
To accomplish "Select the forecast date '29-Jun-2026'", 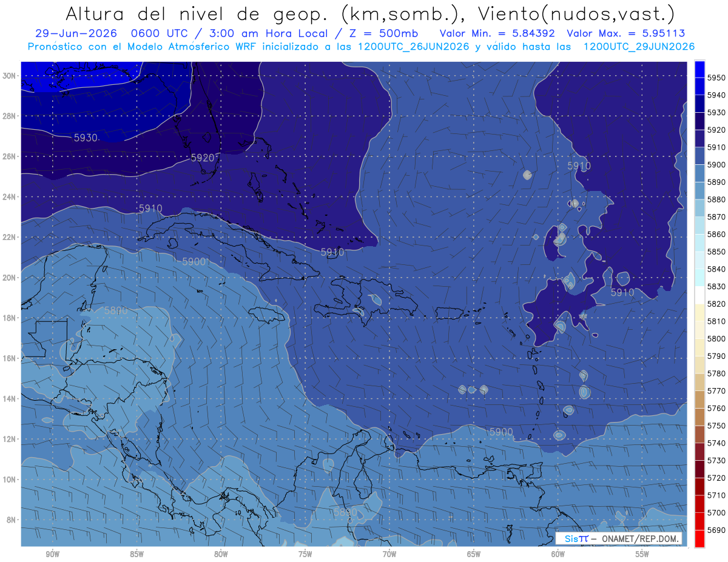I will tap(75, 33).
